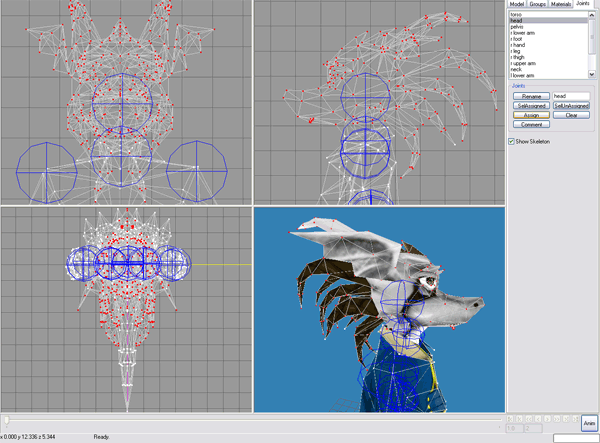This screenshot has height=443, width=600.
Task: Click the Clear button
Action: point(571,115)
